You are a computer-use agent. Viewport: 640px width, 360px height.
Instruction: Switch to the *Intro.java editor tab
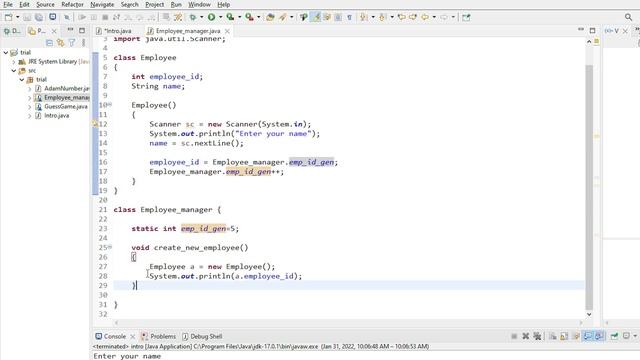114,31
